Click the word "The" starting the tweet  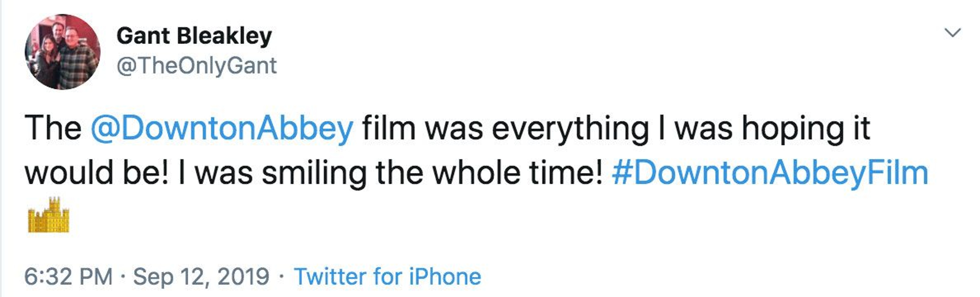click(53, 128)
